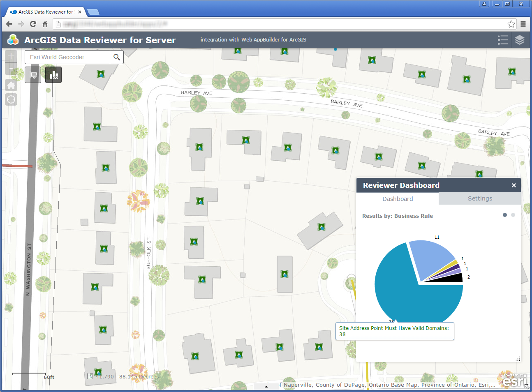Open the Legend widget in header
This screenshot has width=532, height=392.
(x=502, y=40)
